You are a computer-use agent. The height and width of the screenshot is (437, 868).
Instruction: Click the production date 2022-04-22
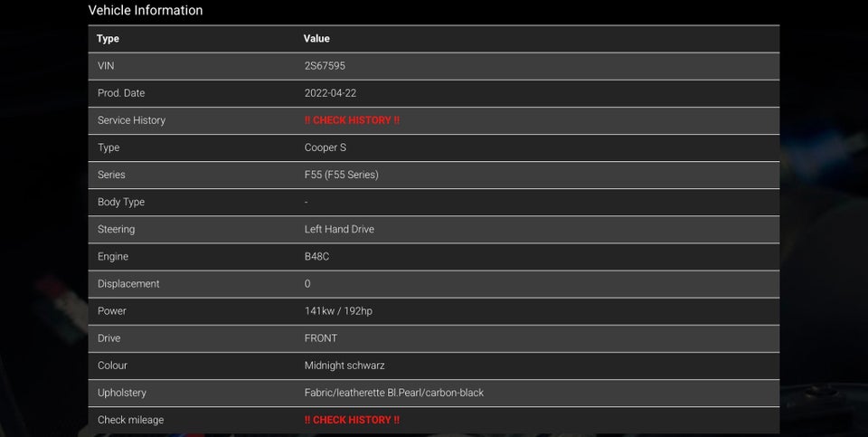pos(330,93)
